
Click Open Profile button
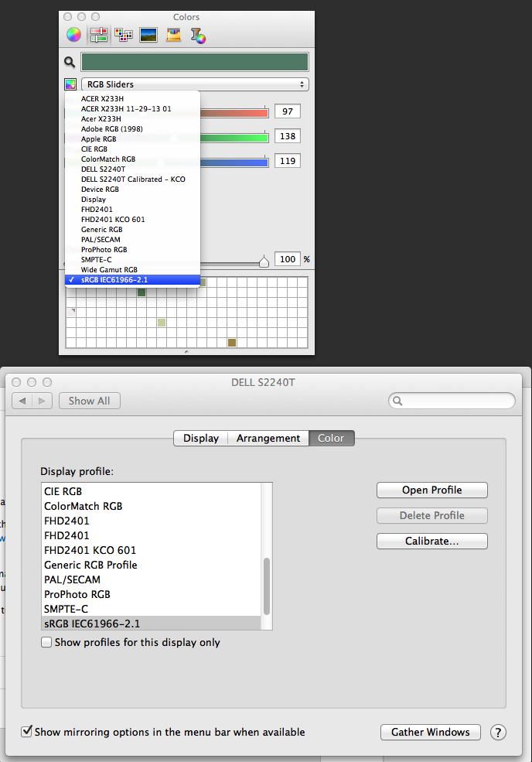click(432, 490)
